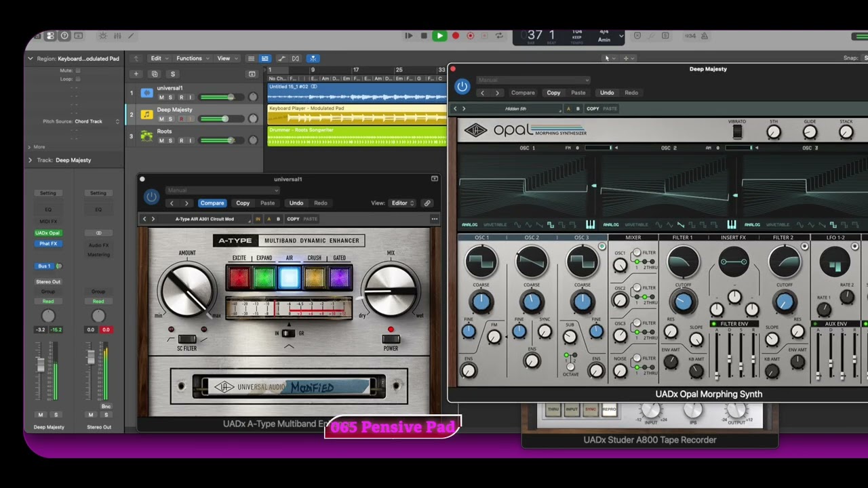Open the three-dot menu in A-Type plugin

pos(434,219)
